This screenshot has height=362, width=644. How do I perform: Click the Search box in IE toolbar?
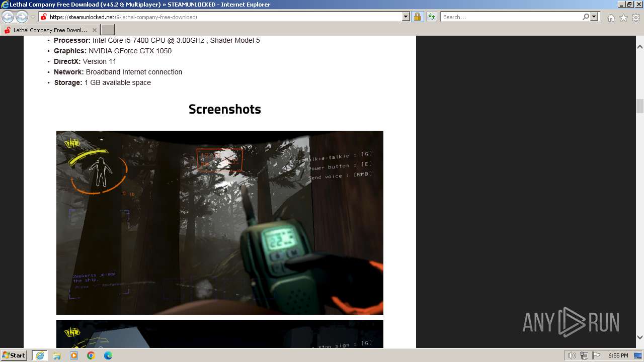click(x=511, y=17)
